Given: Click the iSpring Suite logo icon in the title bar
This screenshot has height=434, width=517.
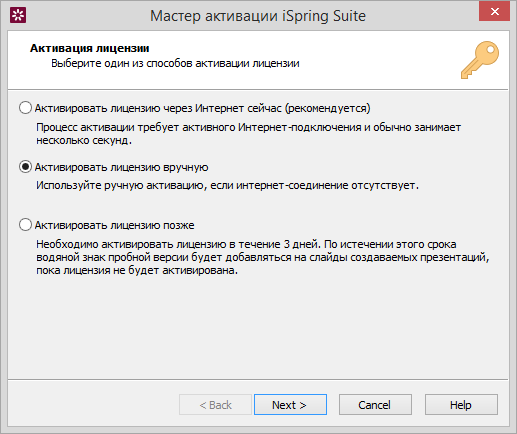Looking at the screenshot, I should pos(18,15).
